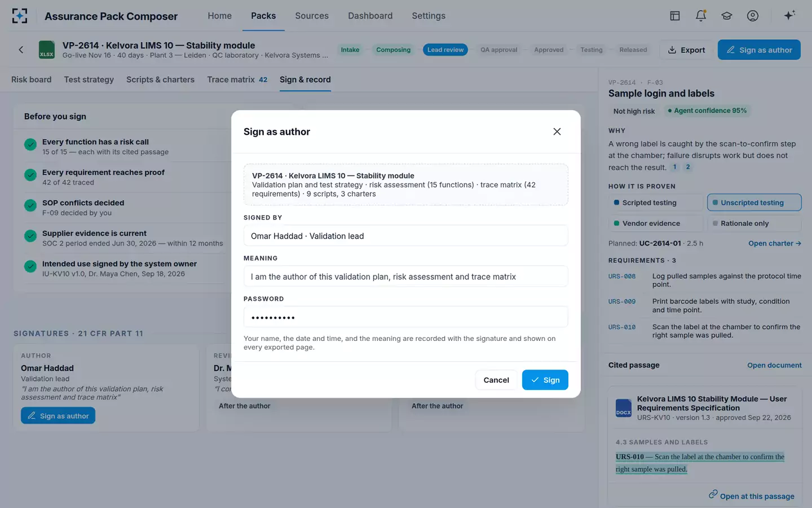The height and width of the screenshot is (508, 812).
Task: Open requirement URS-009
Action: click(705, 305)
